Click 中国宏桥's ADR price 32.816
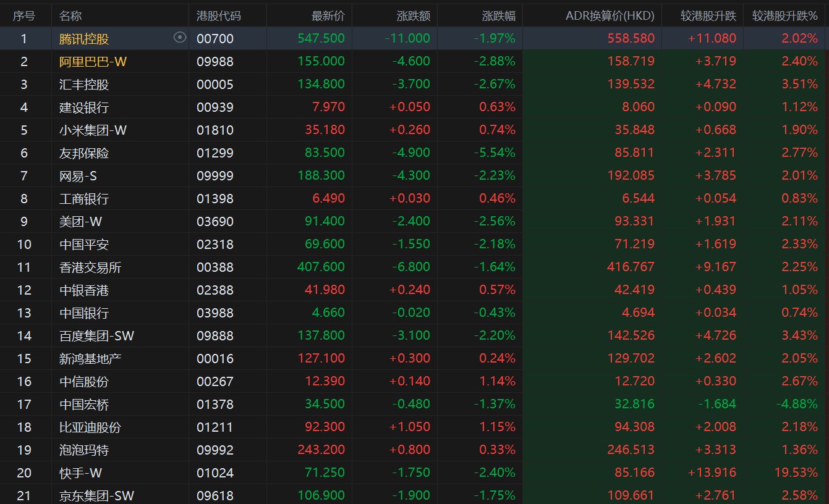Image resolution: width=829 pixels, height=504 pixels. [x=634, y=404]
